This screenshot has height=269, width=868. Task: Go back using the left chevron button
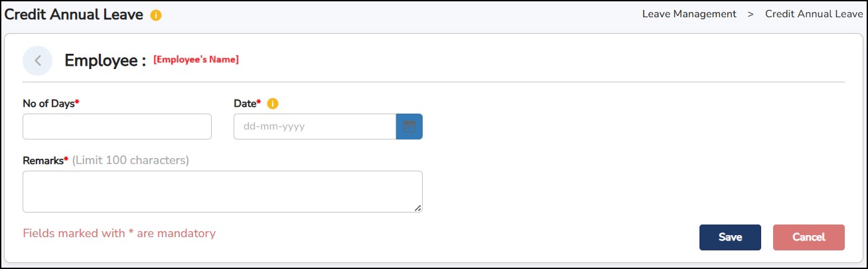click(x=38, y=60)
